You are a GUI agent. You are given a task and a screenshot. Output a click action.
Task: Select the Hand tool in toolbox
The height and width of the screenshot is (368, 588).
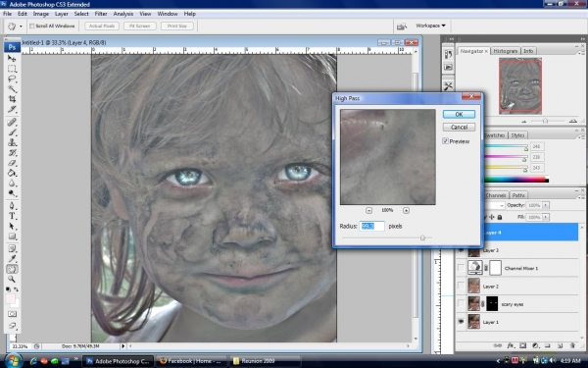pyautogui.click(x=12, y=269)
